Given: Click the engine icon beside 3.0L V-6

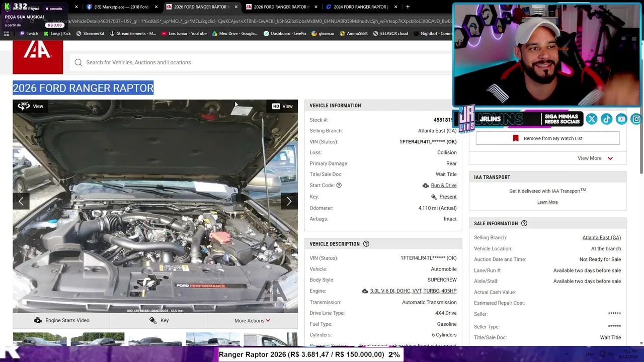Looking at the screenshot, I should tap(365, 291).
